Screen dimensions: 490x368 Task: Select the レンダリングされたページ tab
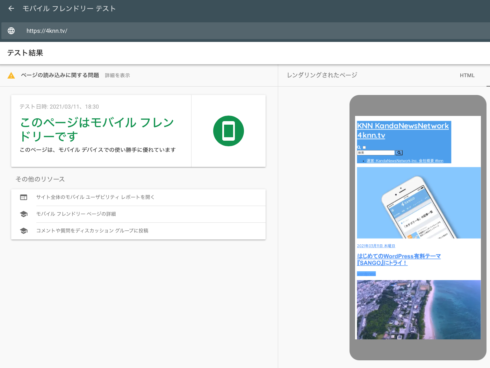click(x=322, y=75)
